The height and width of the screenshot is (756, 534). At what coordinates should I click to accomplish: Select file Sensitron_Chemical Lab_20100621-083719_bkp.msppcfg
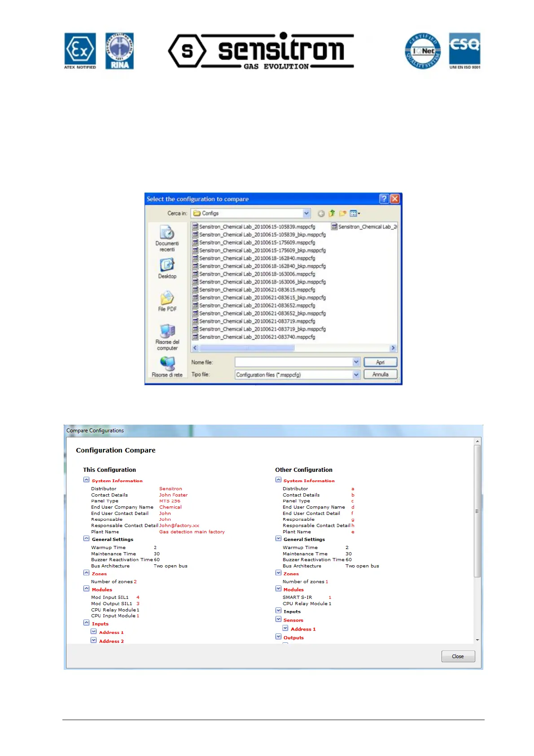259,329
